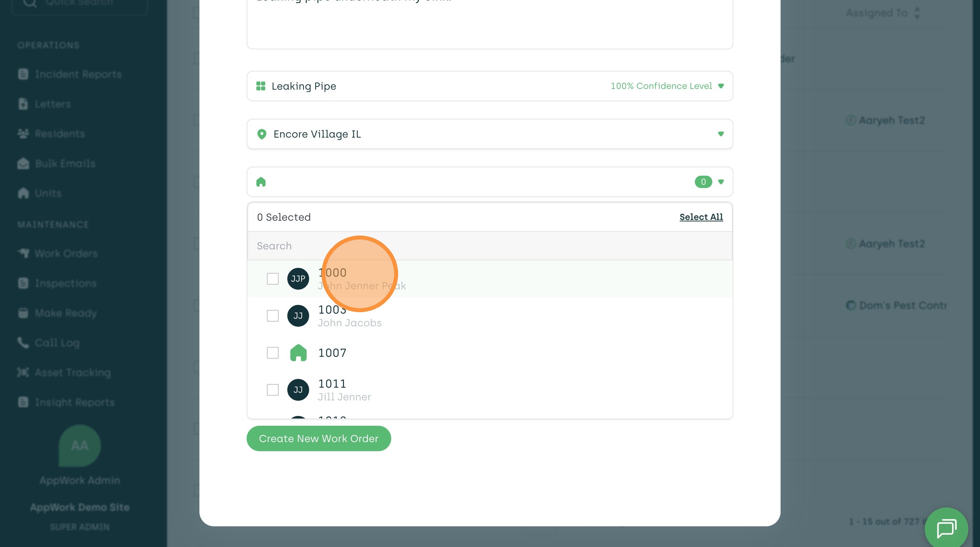The image size is (980, 547).
Task: Click the unit Search field
Action: coord(490,246)
